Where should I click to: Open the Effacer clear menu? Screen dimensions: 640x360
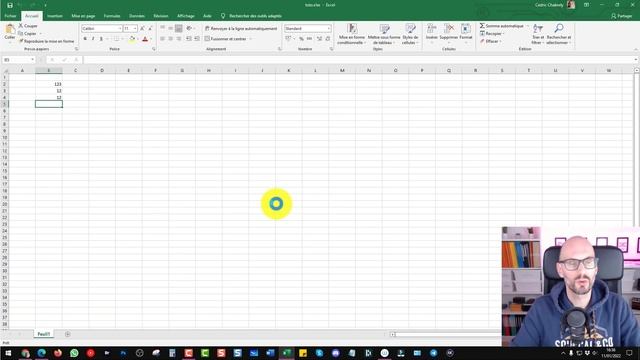click(490, 41)
